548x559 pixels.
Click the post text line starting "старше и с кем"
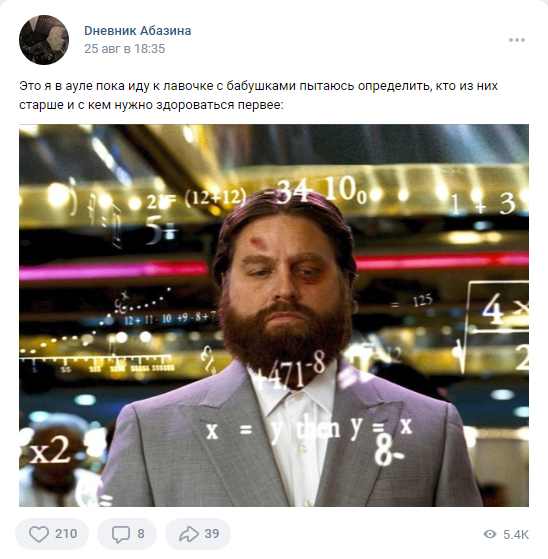click(151, 105)
